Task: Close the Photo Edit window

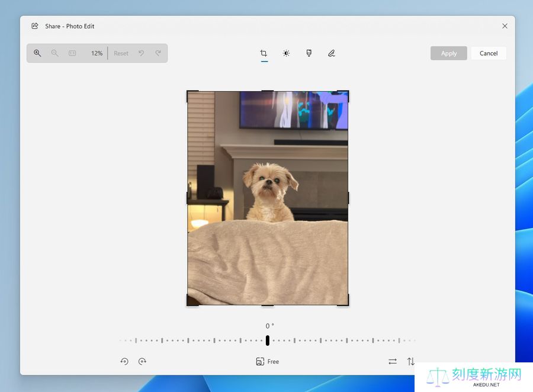Action: (x=505, y=26)
